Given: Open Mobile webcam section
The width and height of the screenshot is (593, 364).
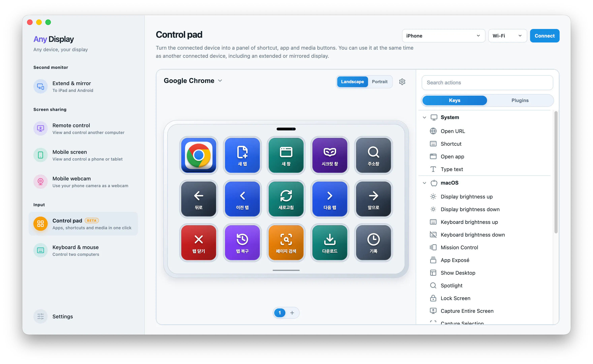Looking at the screenshot, I should (83, 182).
